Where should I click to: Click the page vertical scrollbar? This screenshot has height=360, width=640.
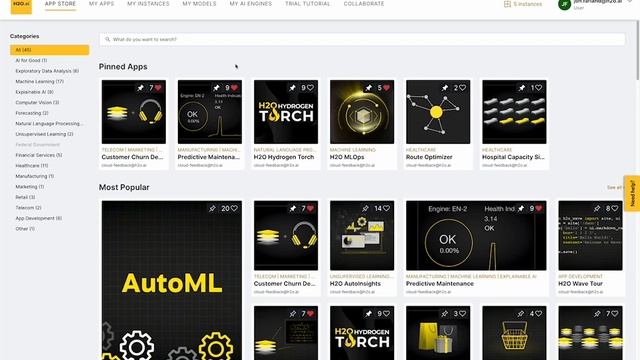(638, 49)
